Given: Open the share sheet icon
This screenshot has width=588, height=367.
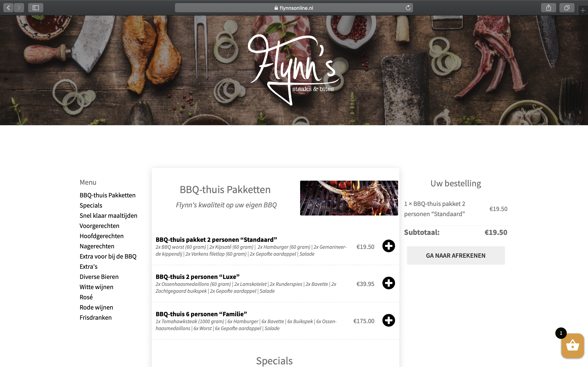Looking at the screenshot, I should point(548,8).
